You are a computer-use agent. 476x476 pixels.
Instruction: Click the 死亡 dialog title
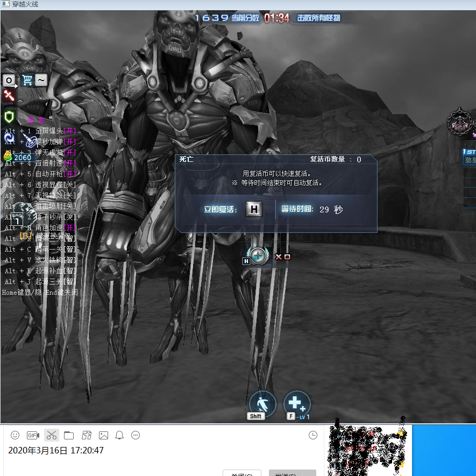pyautogui.click(x=186, y=159)
